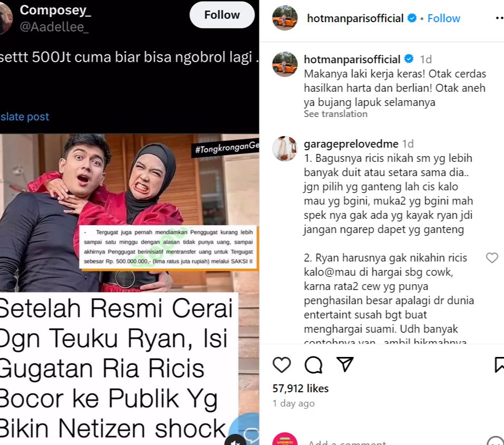Open garageprelovedme profile username
Screen dimensions: 504x445
point(351,144)
